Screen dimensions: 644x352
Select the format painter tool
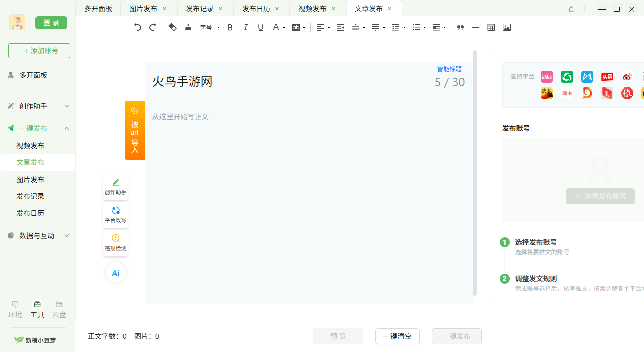click(x=173, y=28)
